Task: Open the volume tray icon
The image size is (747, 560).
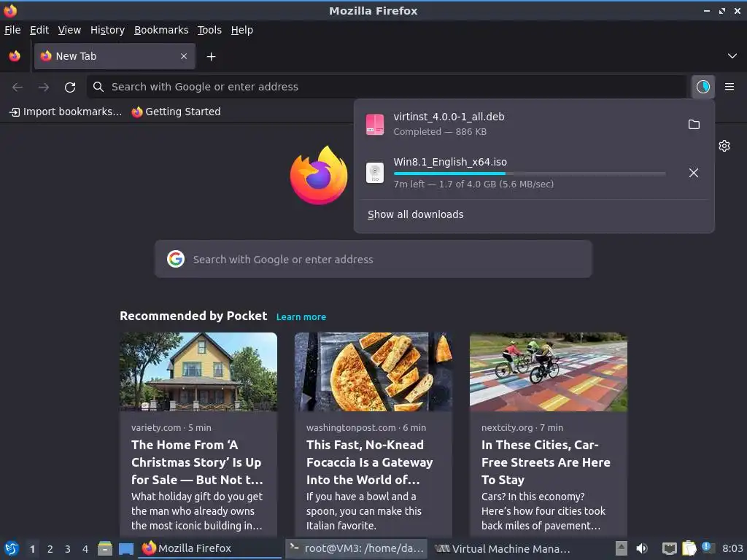Action: point(642,548)
